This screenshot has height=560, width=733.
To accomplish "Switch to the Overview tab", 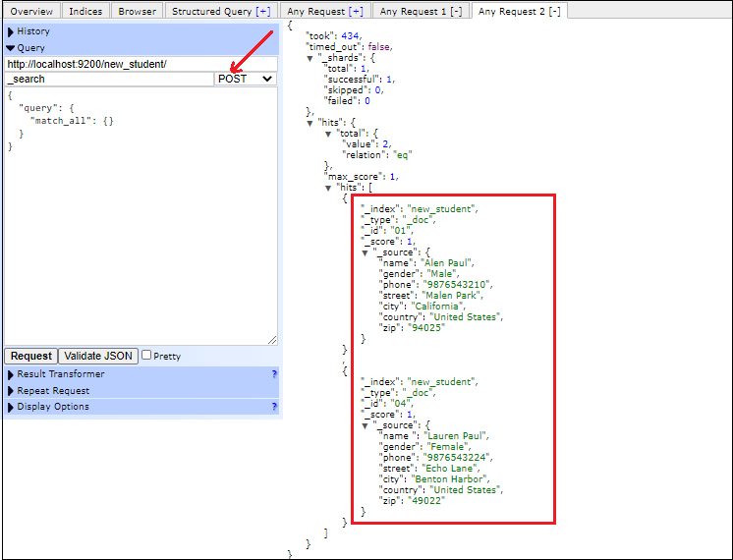I will pos(31,11).
